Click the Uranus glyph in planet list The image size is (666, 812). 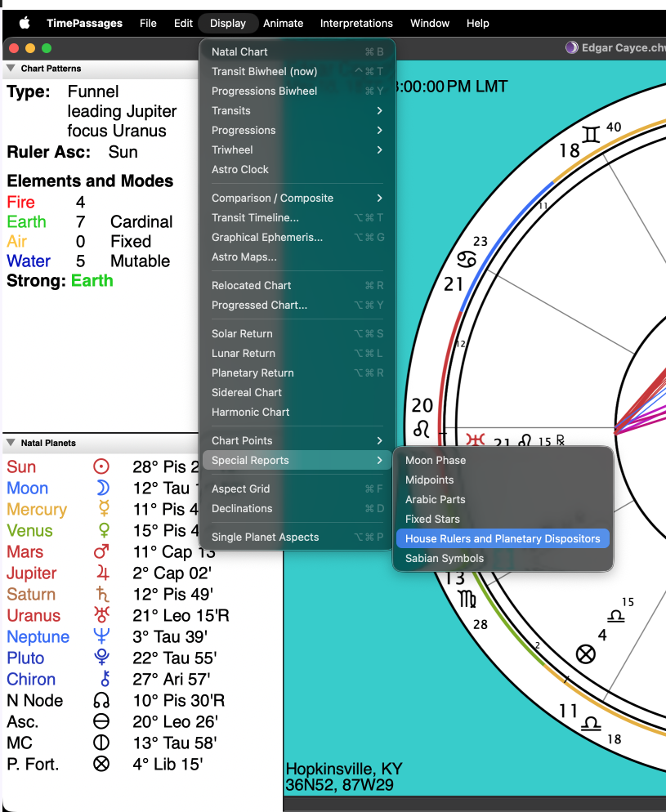(101, 615)
